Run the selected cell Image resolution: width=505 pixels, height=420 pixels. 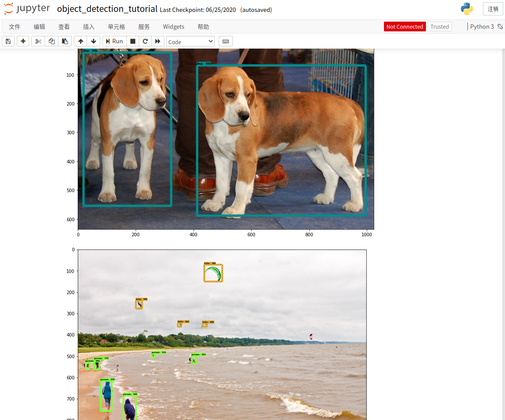[114, 41]
